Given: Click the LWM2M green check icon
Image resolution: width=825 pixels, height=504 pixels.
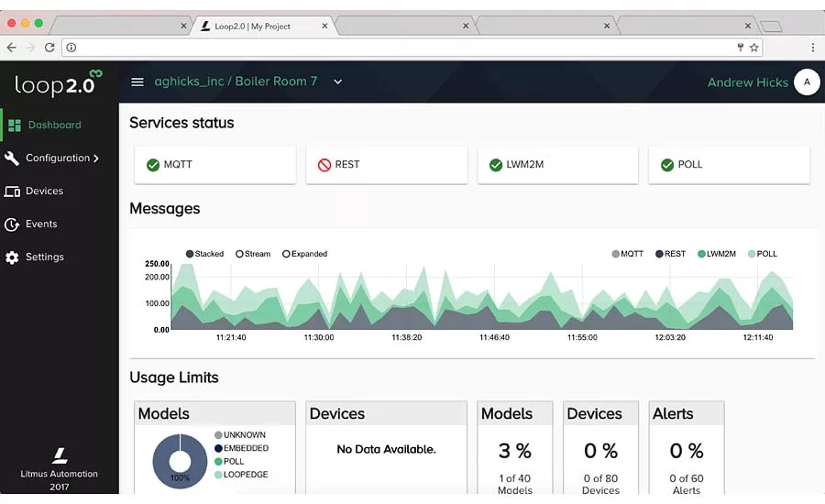Looking at the screenshot, I should (x=496, y=165).
